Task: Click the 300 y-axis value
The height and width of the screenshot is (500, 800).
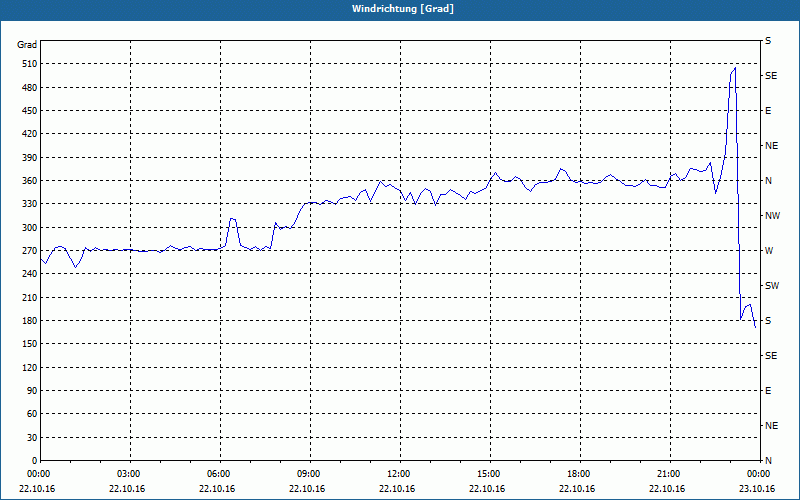Action: pyautogui.click(x=29, y=228)
